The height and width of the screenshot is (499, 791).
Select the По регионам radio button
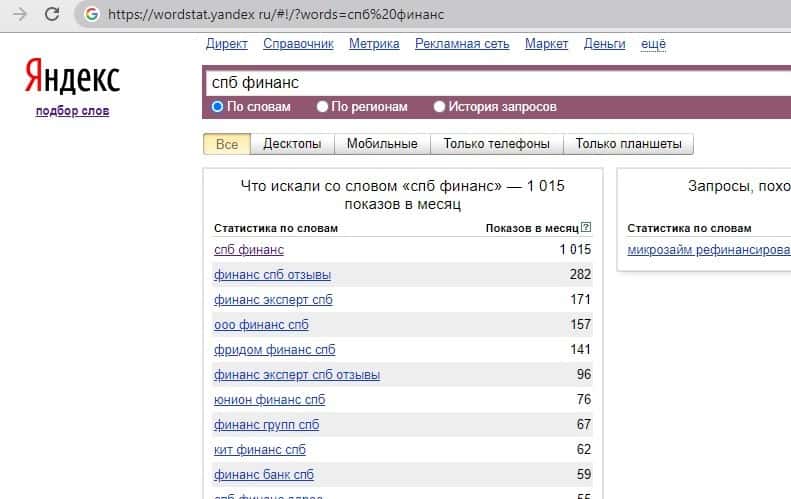click(x=322, y=106)
